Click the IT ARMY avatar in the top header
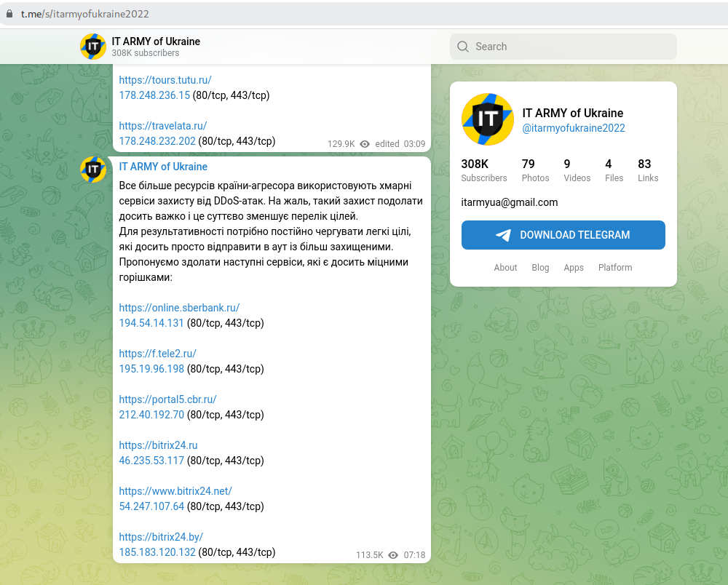 tap(93, 47)
